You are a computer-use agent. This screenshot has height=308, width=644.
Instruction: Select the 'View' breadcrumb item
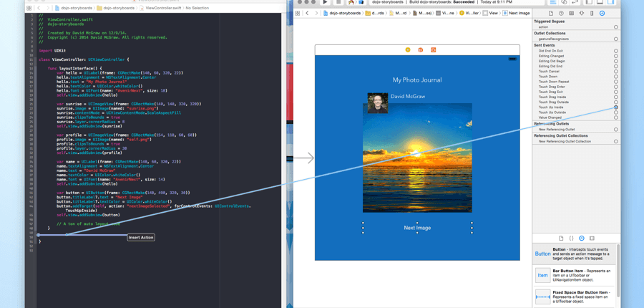point(491,13)
